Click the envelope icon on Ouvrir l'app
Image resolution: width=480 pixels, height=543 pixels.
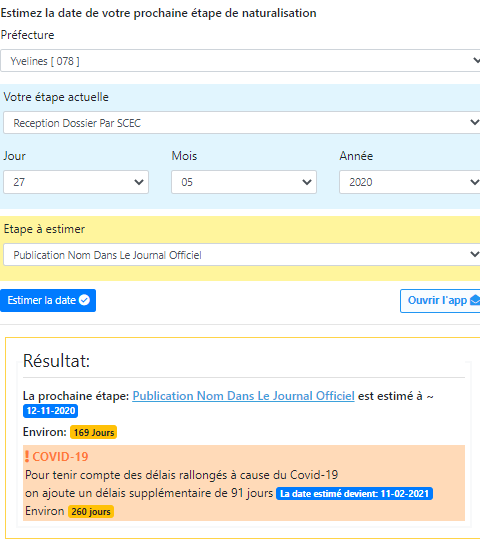[x=475, y=300]
